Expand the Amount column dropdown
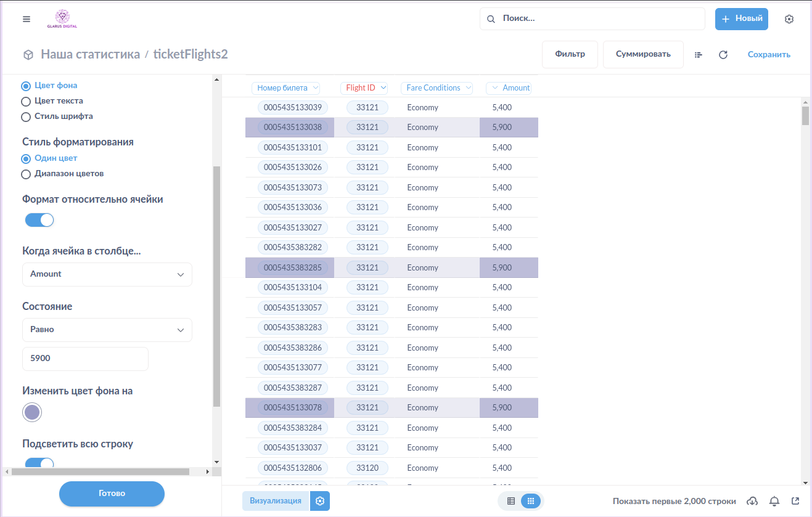Viewport: 812px width, 517px height. [107, 274]
